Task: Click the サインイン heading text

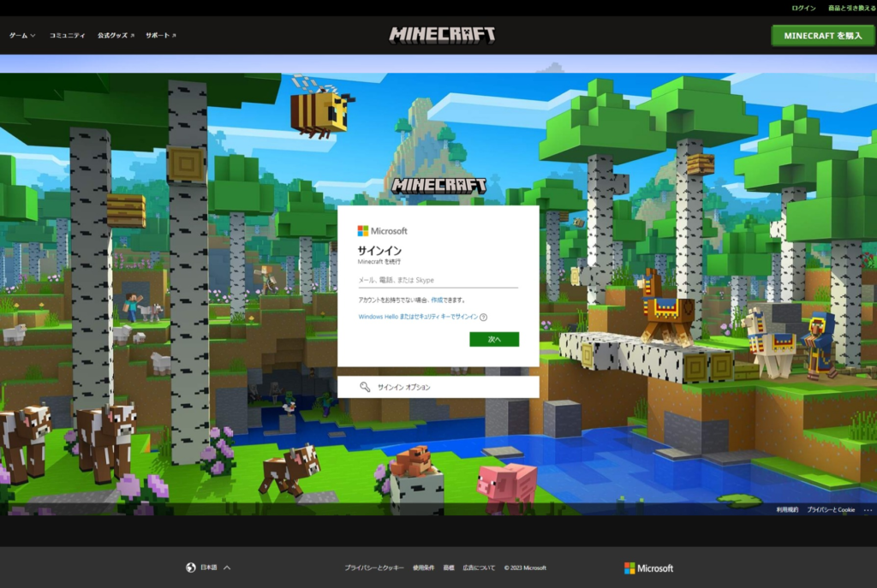Action: (379, 251)
